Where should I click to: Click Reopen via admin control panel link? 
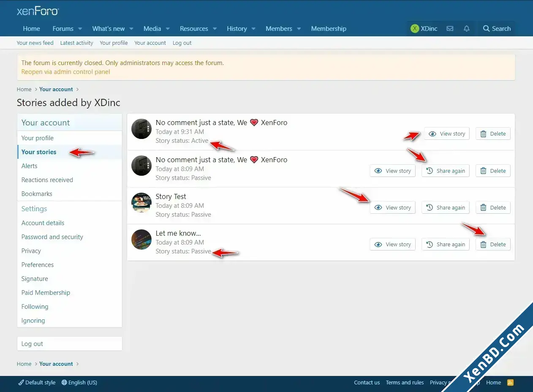[x=65, y=72]
